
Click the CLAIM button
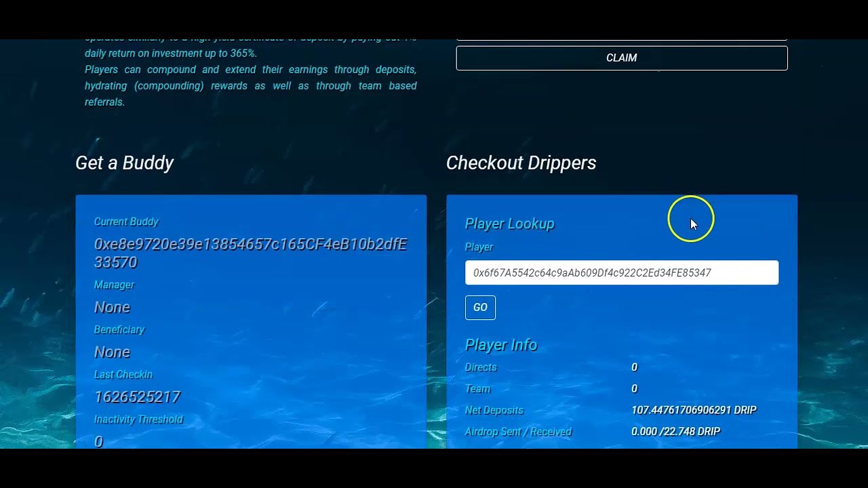[622, 58]
